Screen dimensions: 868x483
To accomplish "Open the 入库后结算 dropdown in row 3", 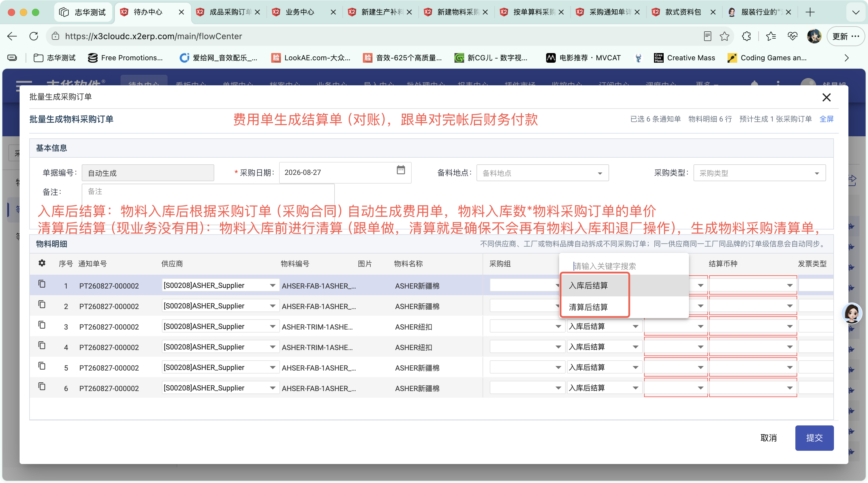I will tap(635, 326).
